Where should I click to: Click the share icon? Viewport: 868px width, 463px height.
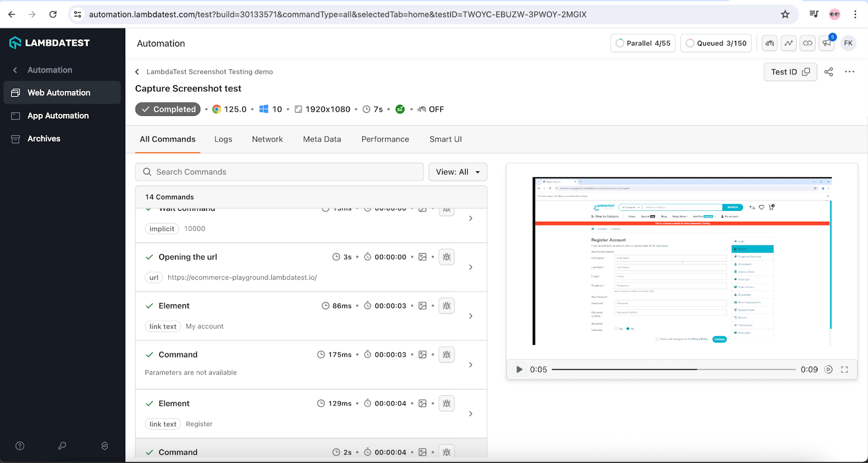[828, 72]
